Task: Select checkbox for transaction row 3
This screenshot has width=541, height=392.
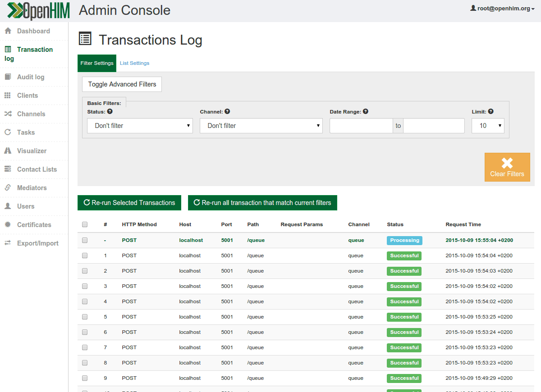Action: pos(85,286)
